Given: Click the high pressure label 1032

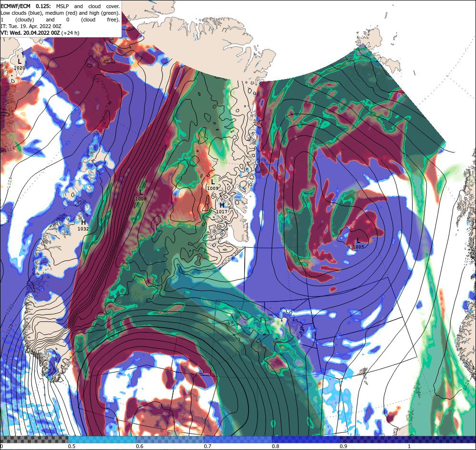Looking at the screenshot, I should point(83,225).
